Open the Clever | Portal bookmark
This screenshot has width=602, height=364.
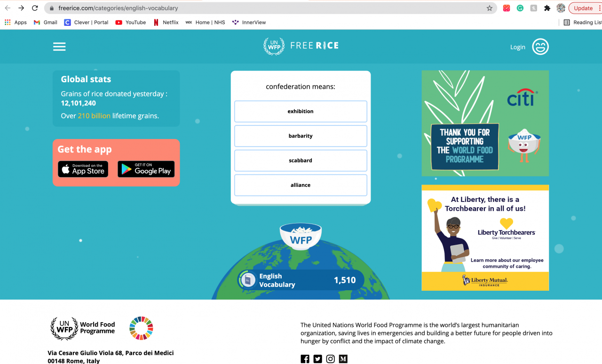(x=86, y=22)
